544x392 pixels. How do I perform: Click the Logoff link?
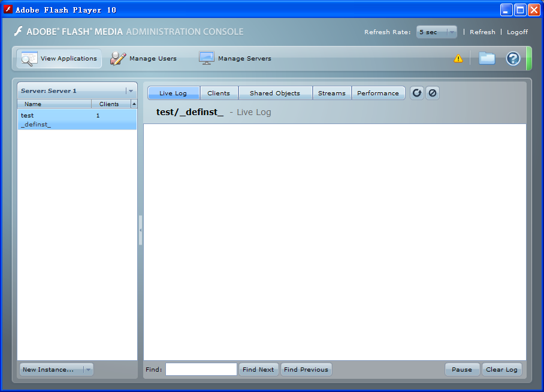click(517, 32)
